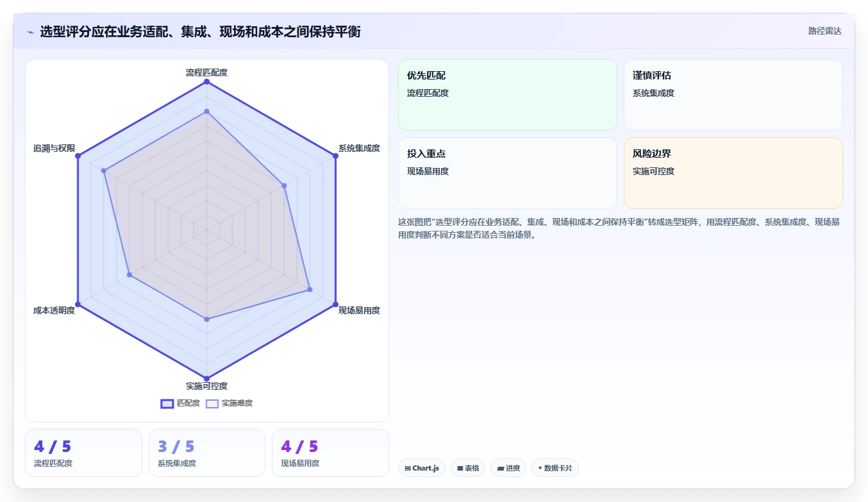The height and width of the screenshot is (502, 868).
Task: Click the 匹配度 legend color box
Action: tap(167, 403)
